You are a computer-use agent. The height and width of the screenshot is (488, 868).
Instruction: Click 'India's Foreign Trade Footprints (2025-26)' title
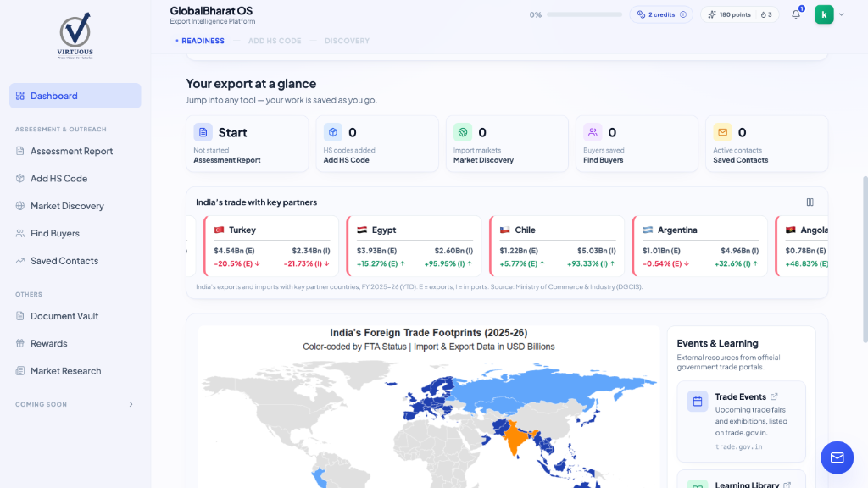428,333
